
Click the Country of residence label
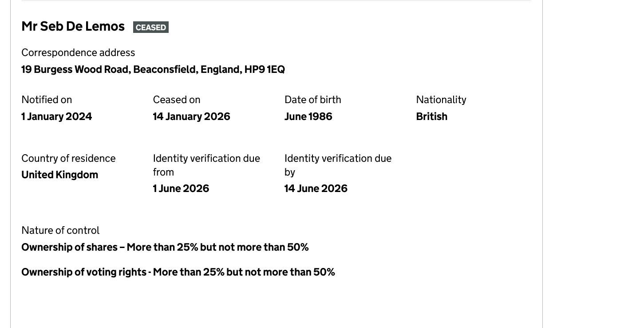68,158
